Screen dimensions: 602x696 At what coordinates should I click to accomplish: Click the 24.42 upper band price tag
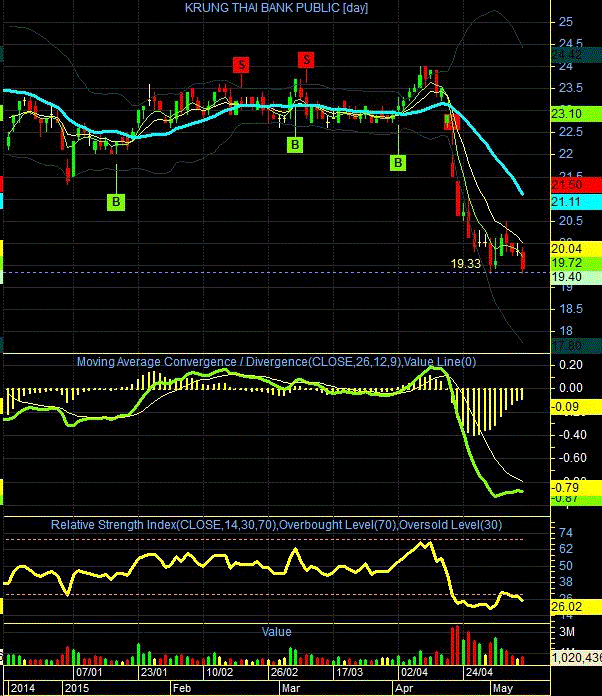[x=576, y=55]
